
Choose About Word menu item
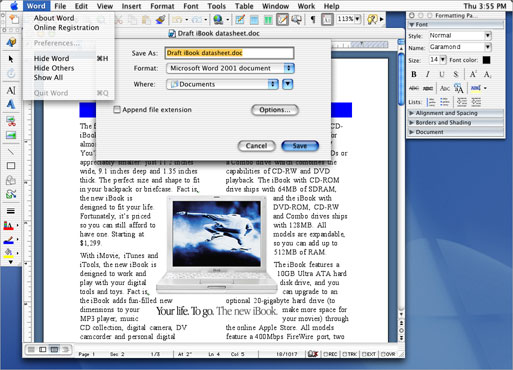click(x=54, y=18)
